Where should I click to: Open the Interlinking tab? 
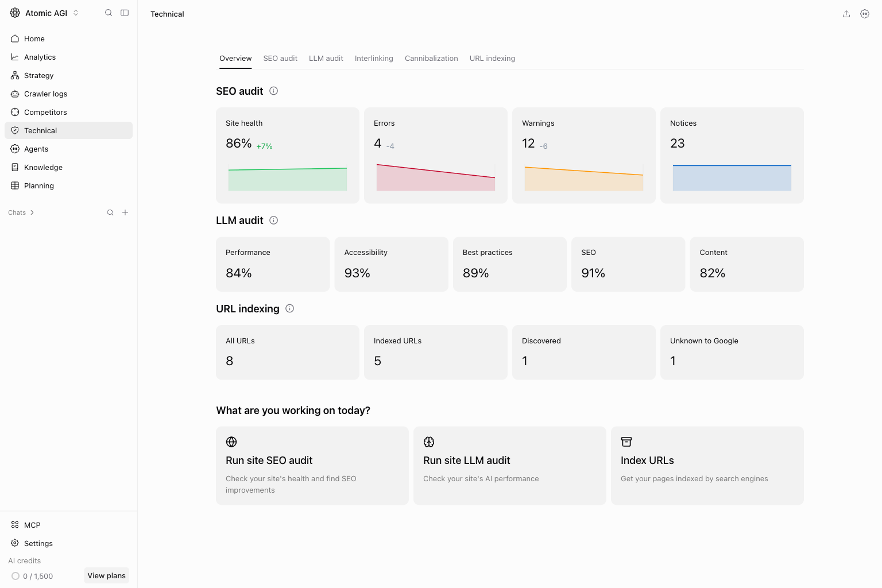[374, 59]
